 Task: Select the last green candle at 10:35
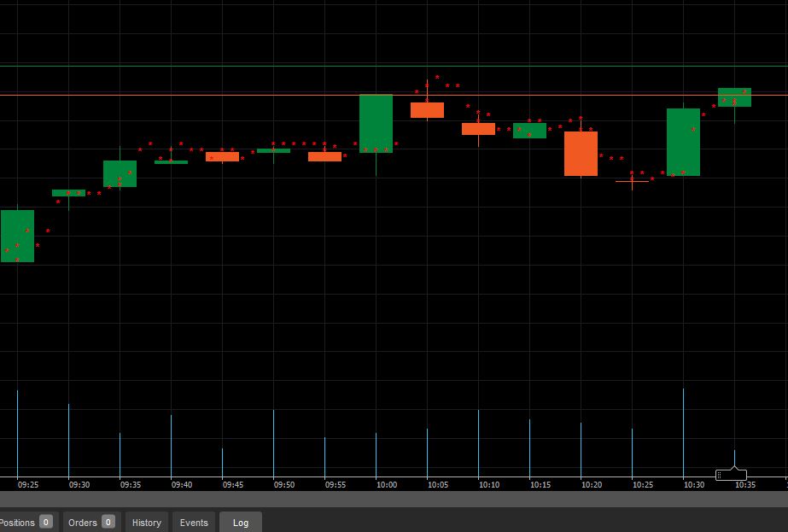(735, 97)
